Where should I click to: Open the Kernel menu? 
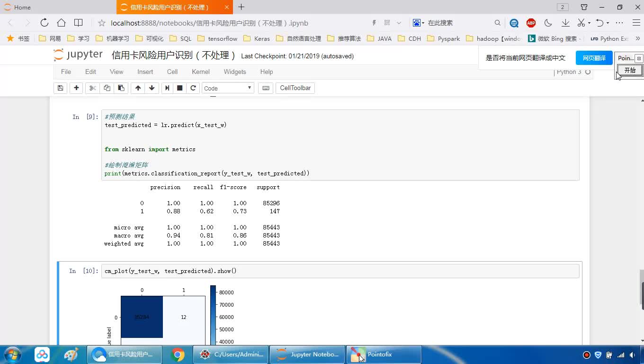[x=200, y=72]
